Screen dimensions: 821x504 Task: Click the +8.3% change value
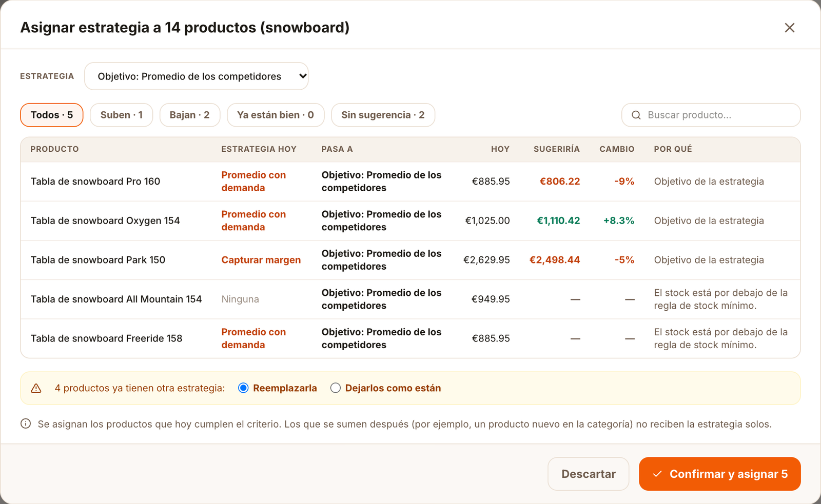pyautogui.click(x=618, y=221)
